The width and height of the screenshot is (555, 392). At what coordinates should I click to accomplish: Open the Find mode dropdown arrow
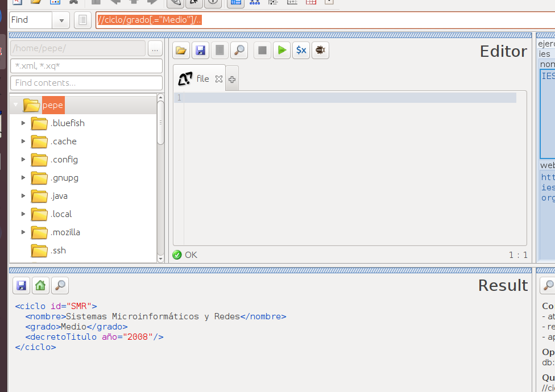(61, 20)
